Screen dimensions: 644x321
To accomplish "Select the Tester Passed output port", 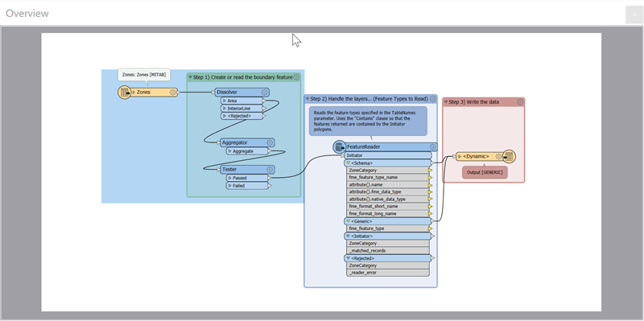I will (x=247, y=178).
